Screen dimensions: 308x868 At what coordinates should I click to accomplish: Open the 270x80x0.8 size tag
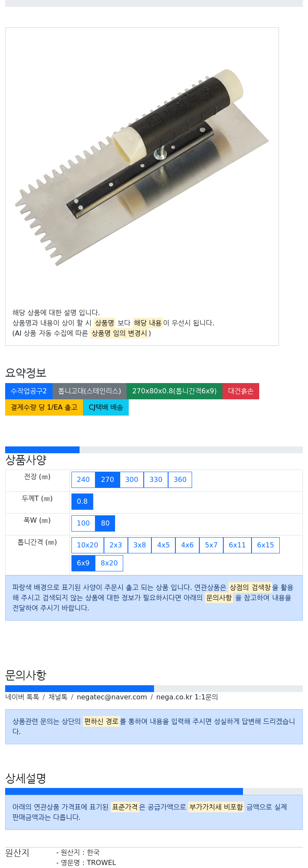[175, 391]
